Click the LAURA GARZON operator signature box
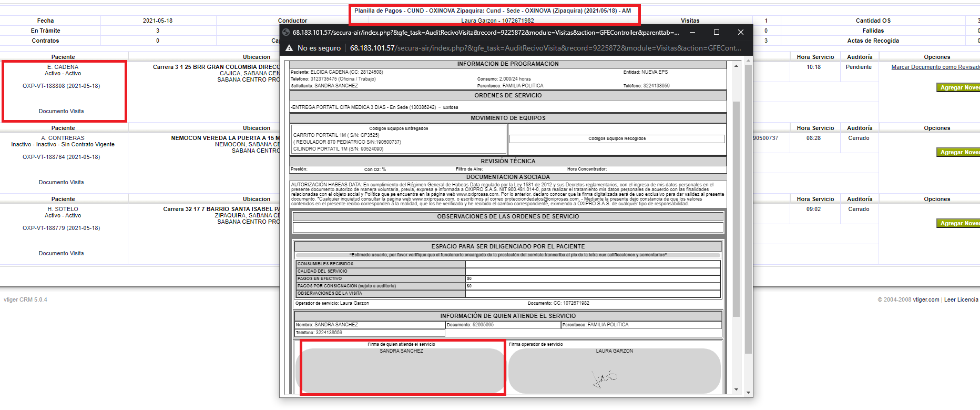The image size is (980, 410). [614, 371]
